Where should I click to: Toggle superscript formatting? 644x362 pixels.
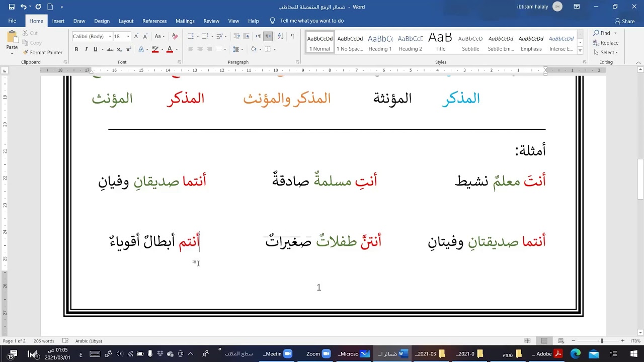(128, 49)
